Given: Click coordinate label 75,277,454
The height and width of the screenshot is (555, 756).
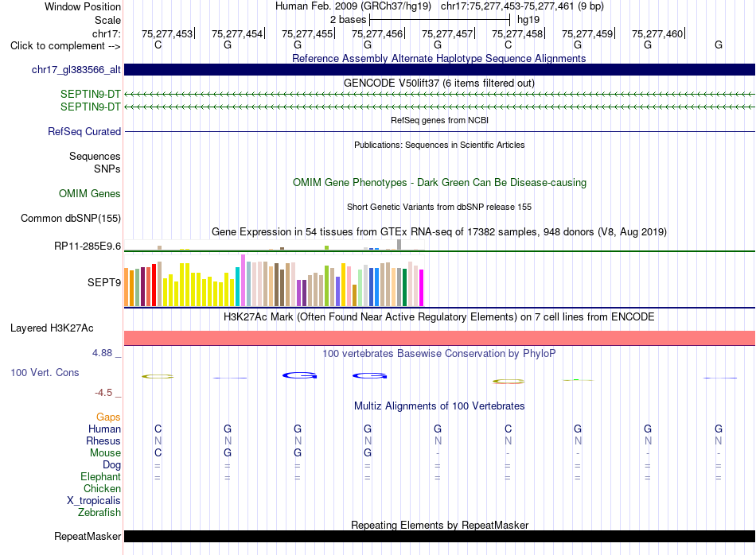Looking at the screenshot, I should coord(236,33).
